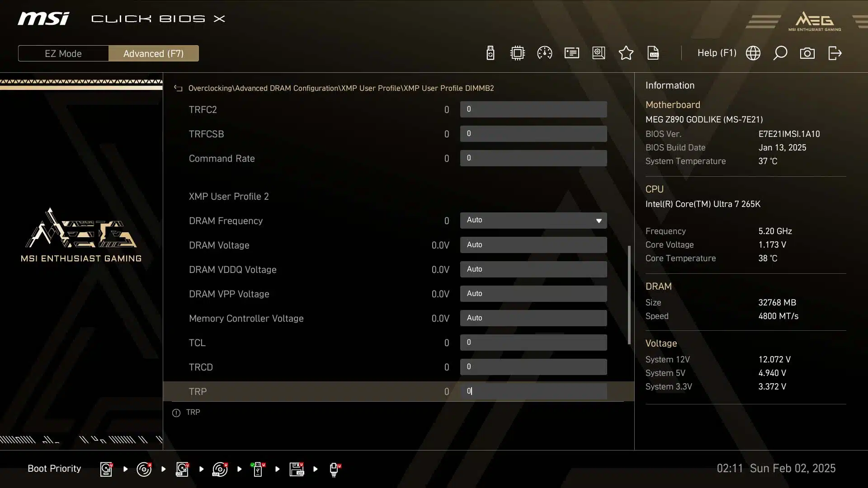Click the TCL value field

tap(533, 343)
